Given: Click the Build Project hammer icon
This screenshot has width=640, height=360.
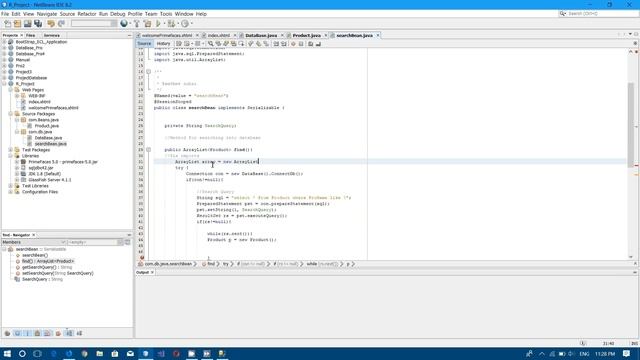Looking at the screenshot, I should [137, 24].
